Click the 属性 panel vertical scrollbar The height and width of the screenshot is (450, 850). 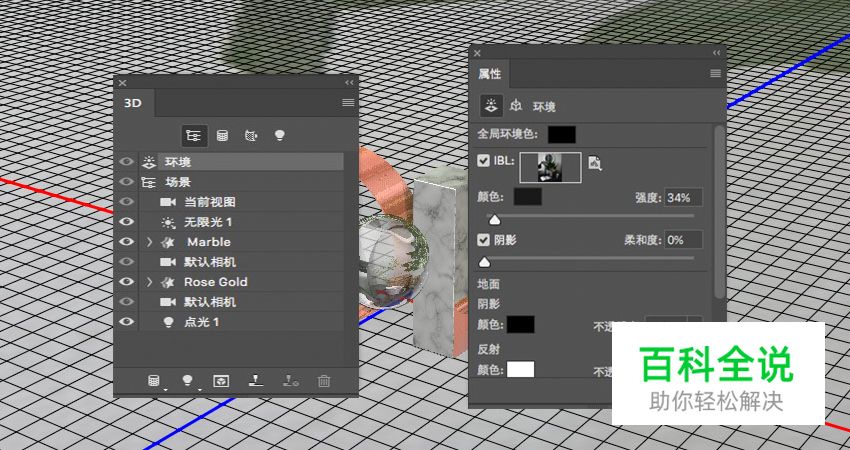pos(719,211)
